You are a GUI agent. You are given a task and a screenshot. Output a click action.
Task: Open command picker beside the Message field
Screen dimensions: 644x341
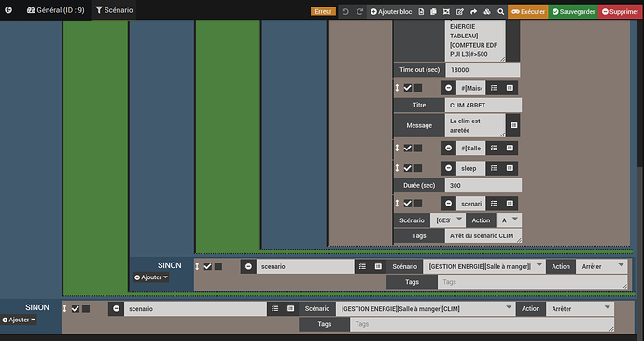point(513,125)
